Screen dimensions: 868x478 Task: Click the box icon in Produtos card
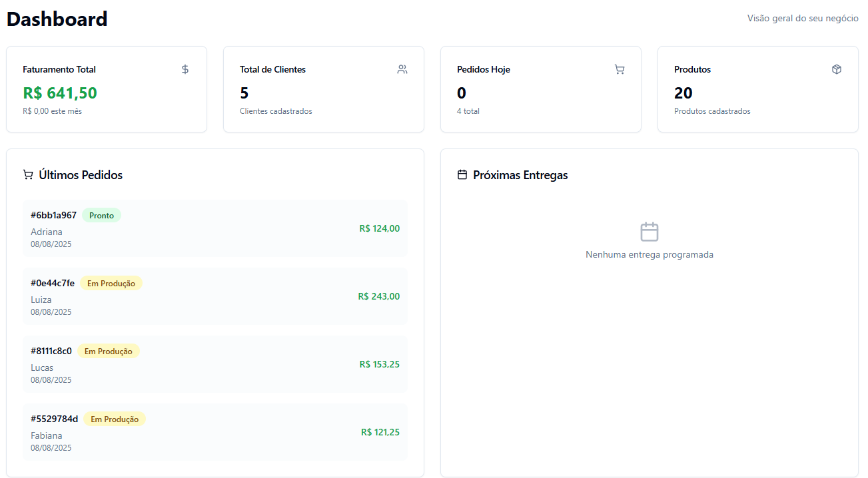point(837,69)
